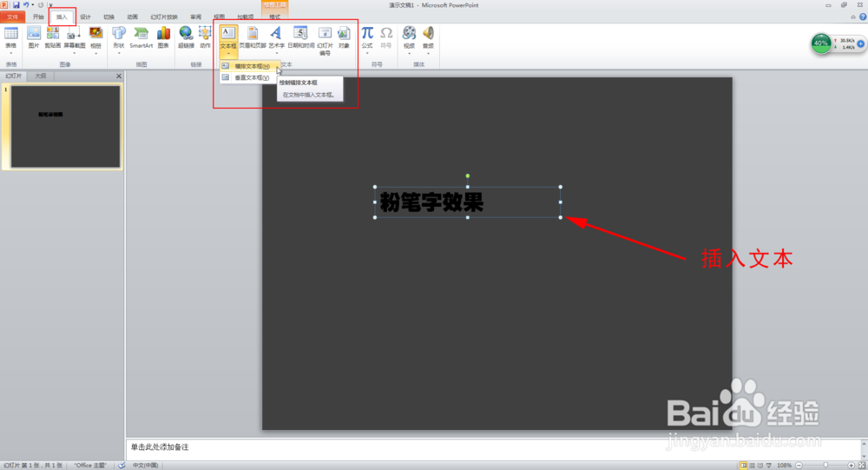Open the 视频 dropdown arrow
The height and width of the screenshot is (470, 868).
coord(409,53)
